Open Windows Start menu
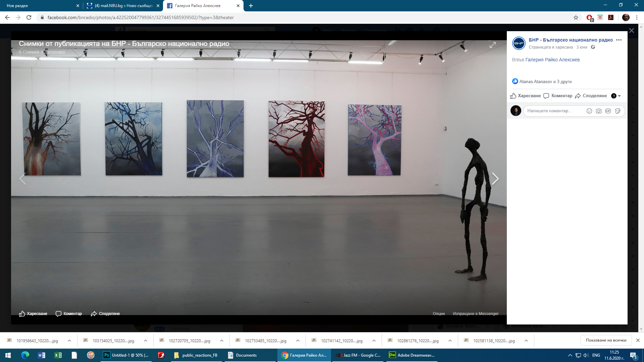 tap(8, 355)
